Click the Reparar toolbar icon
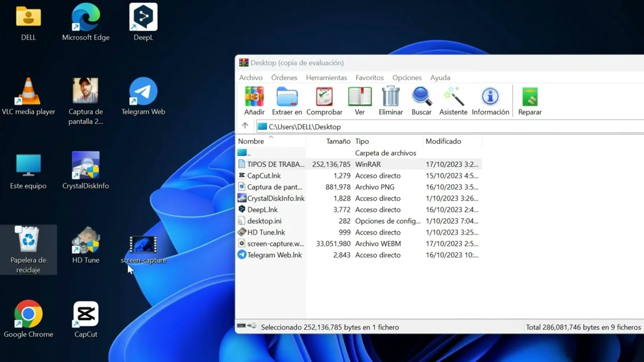Image resolution: width=644 pixels, height=362 pixels. click(530, 101)
